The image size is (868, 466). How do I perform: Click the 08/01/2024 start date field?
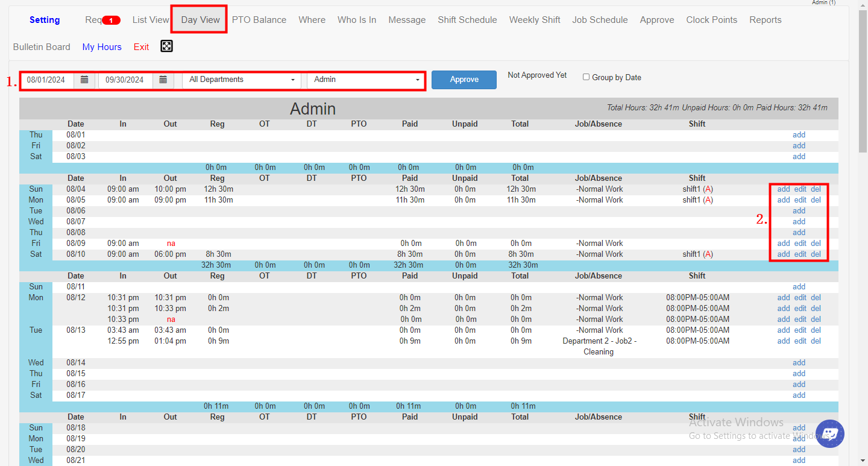coord(47,79)
